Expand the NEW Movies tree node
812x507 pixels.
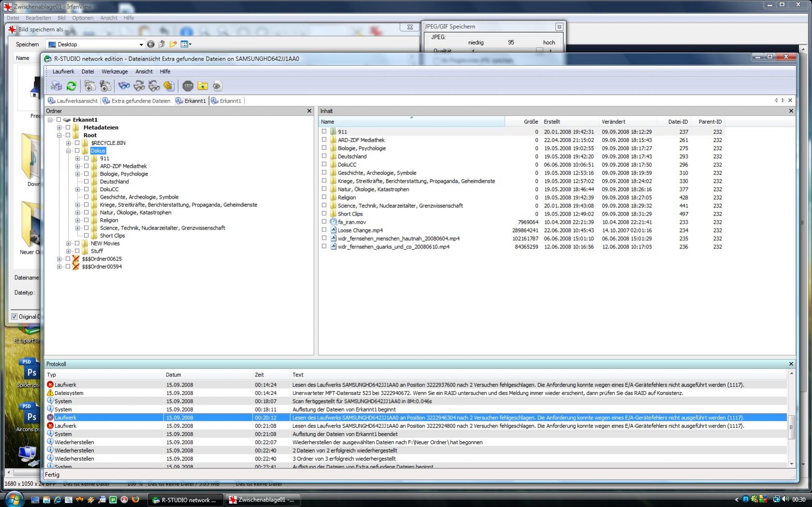(x=68, y=244)
